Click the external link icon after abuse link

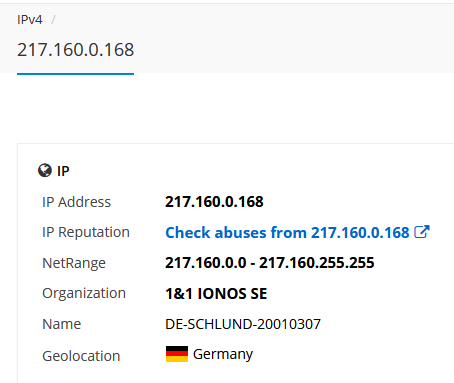tap(422, 232)
